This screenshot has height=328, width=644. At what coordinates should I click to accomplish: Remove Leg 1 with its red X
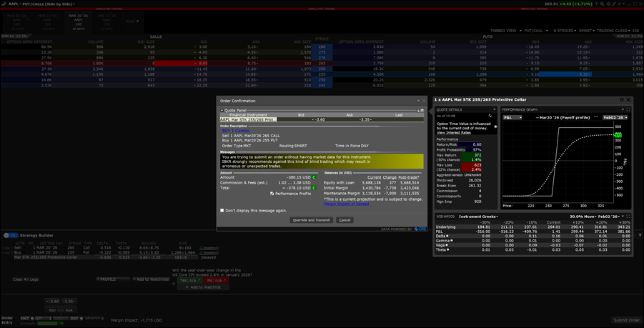click(4, 248)
